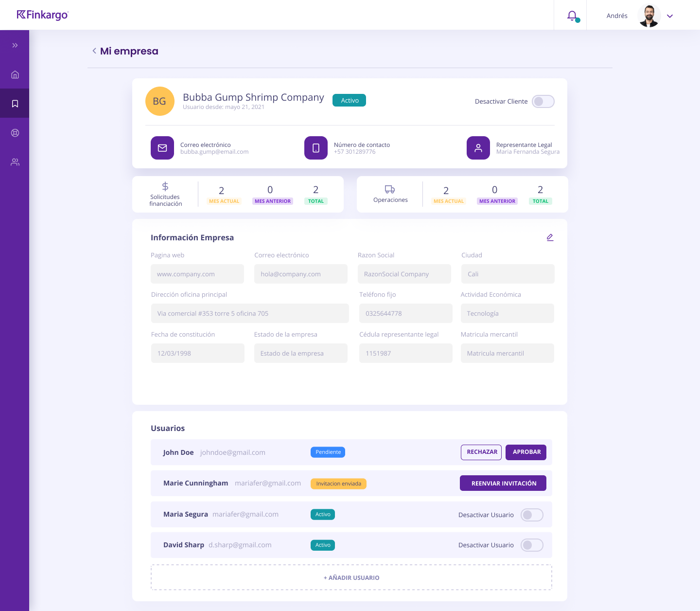Open the Estado de la empresa field

coord(301,353)
